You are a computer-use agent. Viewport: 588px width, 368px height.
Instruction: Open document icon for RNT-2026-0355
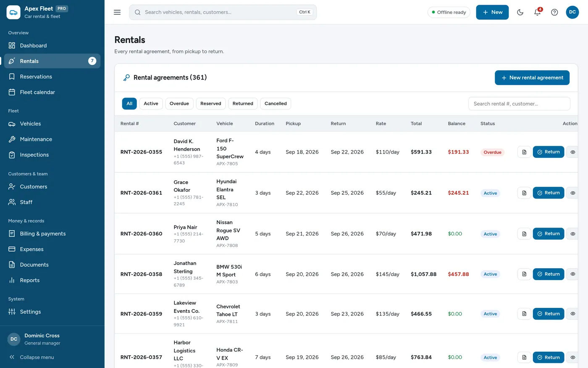click(x=524, y=152)
